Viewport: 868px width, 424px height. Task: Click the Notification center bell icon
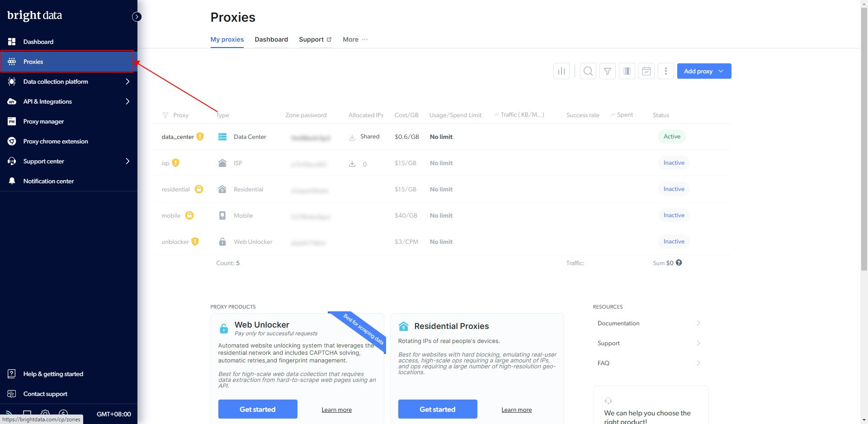(12, 181)
